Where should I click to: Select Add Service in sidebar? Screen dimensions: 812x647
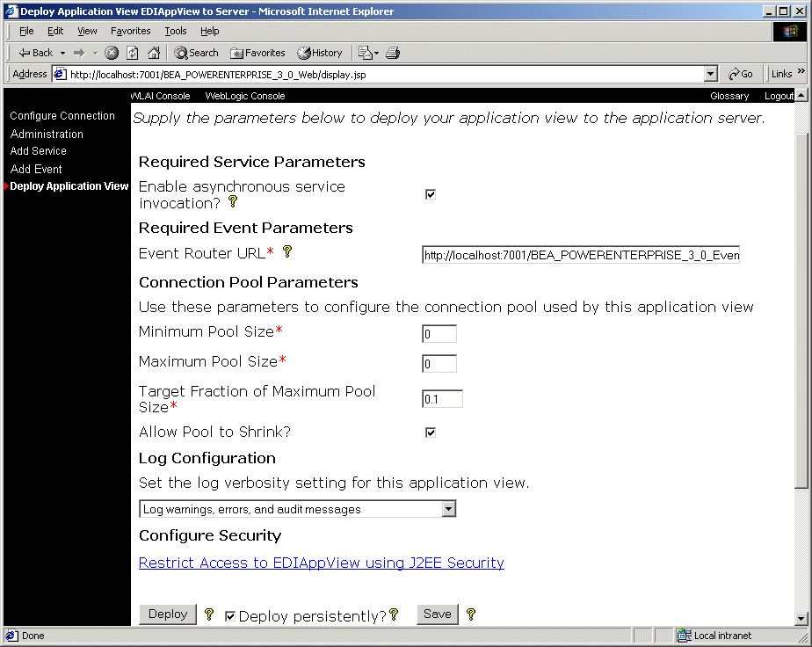pyautogui.click(x=39, y=150)
